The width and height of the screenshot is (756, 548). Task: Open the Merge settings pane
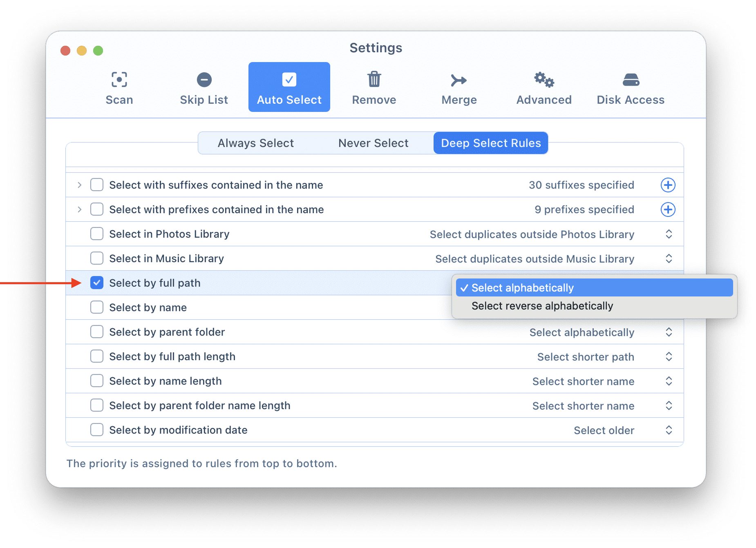[459, 87]
